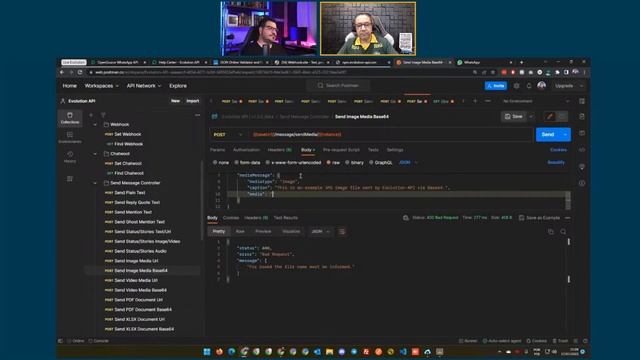Click the Beautify link
This screenshot has width=640, height=360.
(x=556, y=162)
